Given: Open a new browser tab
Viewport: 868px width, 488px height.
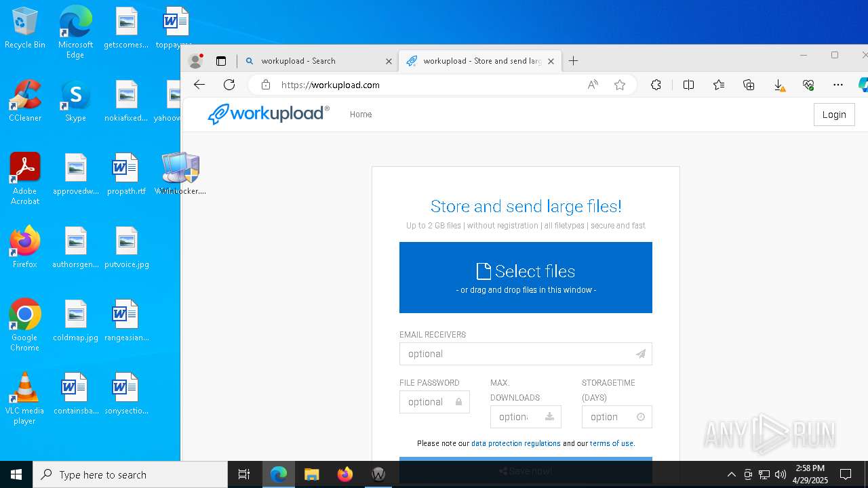Looking at the screenshot, I should coord(573,61).
